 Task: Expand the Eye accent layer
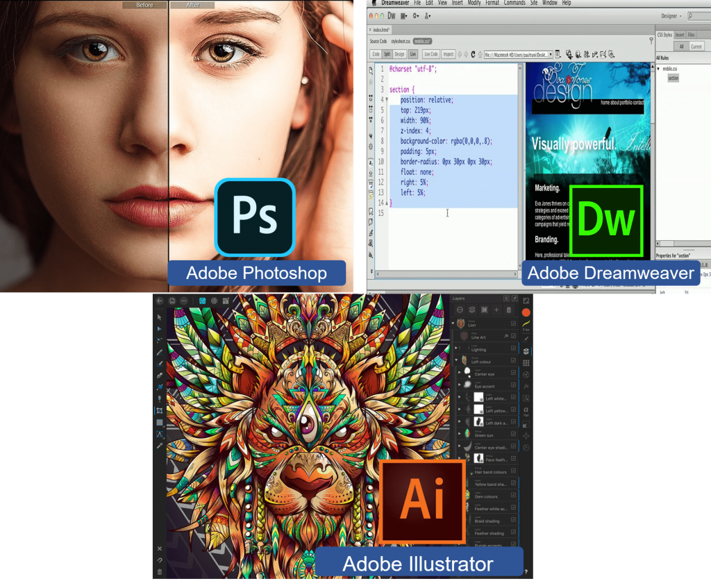(x=460, y=385)
